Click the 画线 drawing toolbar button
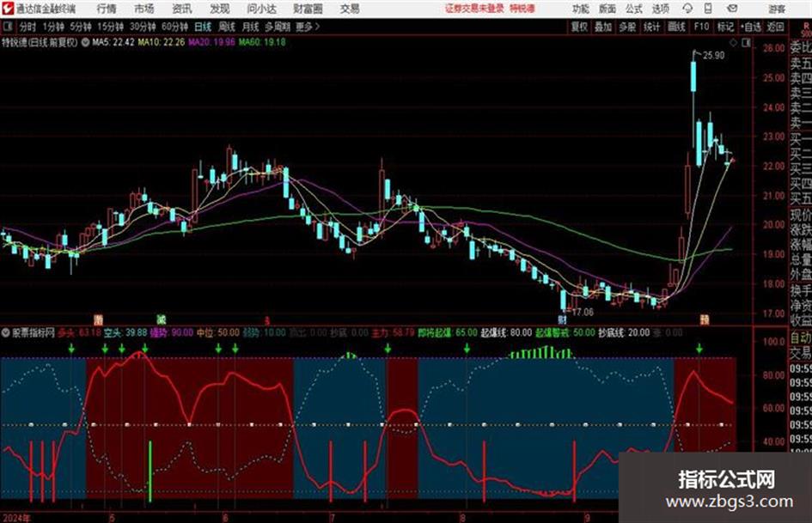 click(x=676, y=27)
